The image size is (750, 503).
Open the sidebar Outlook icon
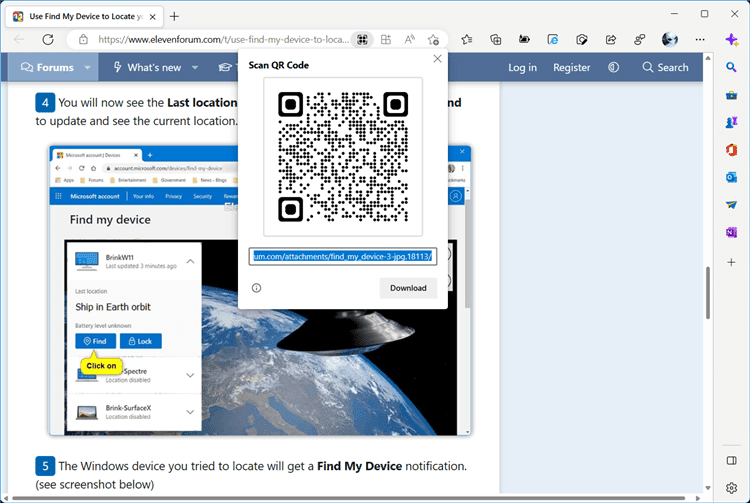point(731,177)
